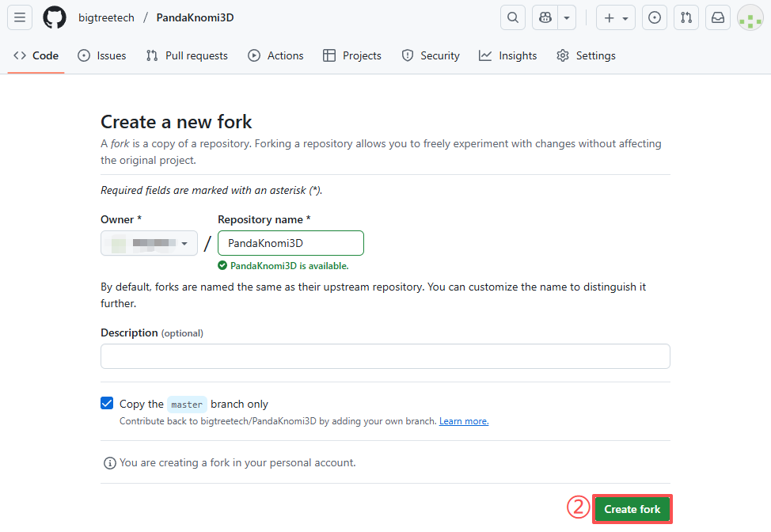Open the notifications inbox icon
Viewport: 771px width, 532px height.
click(x=718, y=17)
